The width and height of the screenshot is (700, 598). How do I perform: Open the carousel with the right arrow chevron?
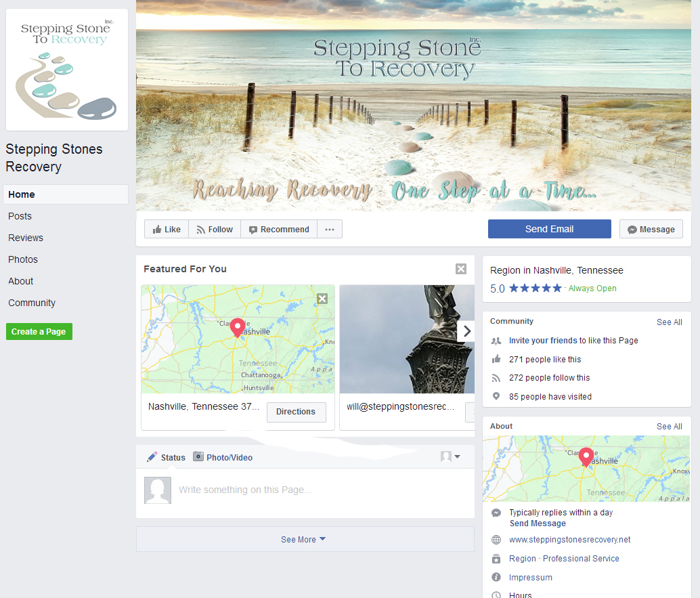click(466, 330)
